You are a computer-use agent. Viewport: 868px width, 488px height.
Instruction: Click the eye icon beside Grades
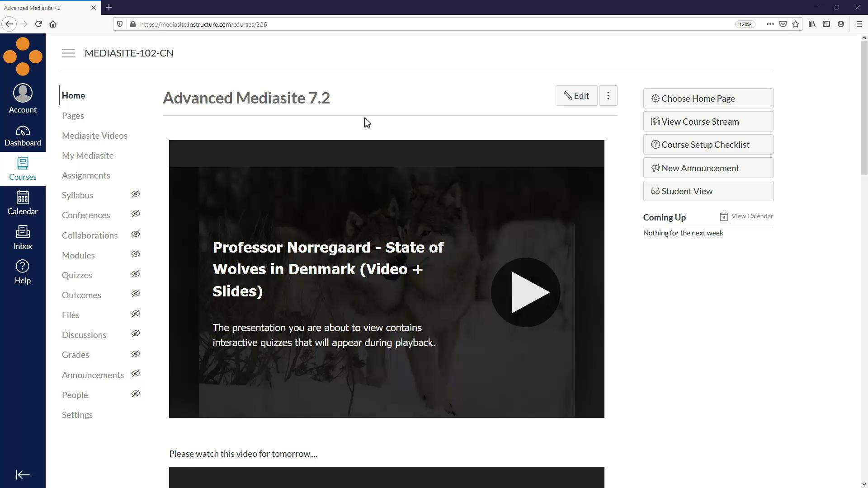(x=136, y=354)
